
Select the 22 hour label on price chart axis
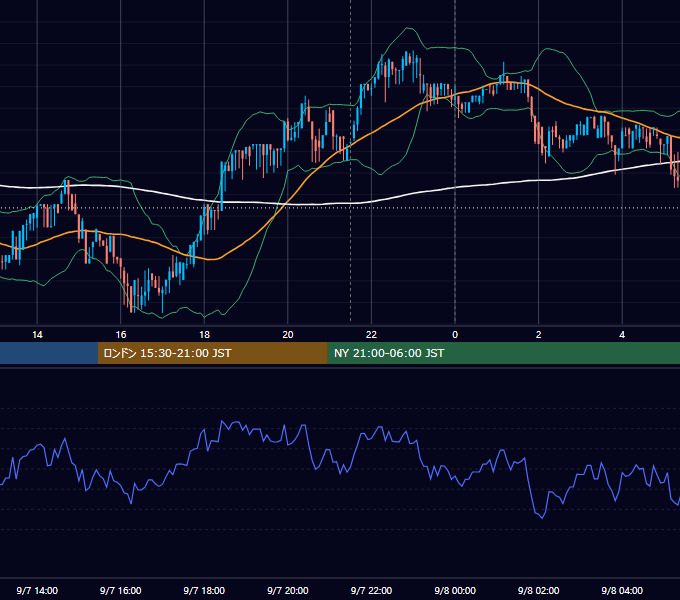tap(371, 335)
